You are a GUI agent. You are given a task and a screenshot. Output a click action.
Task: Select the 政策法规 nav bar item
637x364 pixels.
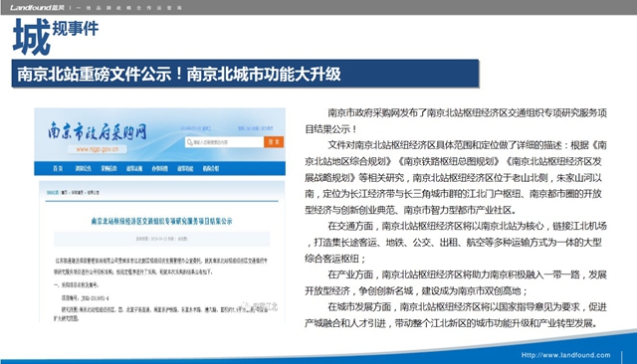pos(134,168)
